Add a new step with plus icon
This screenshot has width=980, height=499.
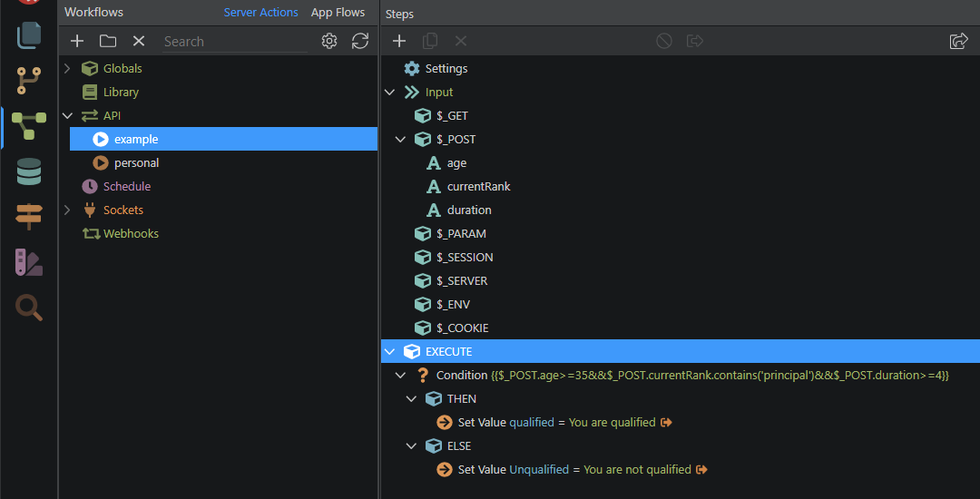point(398,41)
